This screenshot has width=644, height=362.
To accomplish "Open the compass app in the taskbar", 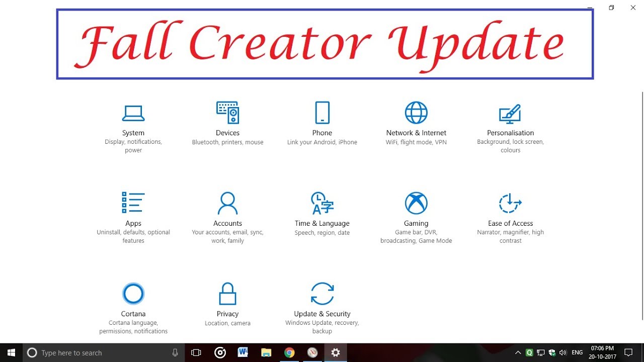I will (x=312, y=352).
